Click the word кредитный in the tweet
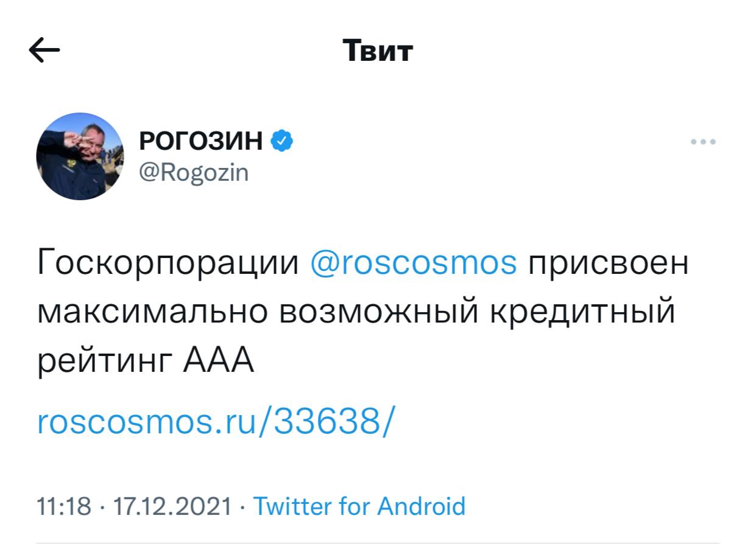Viewport: 756px width, 549px height. pos(581,312)
